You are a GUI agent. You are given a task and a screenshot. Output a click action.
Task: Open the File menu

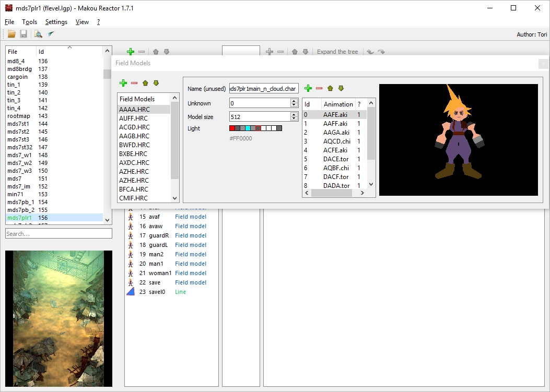tap(9, 22)
